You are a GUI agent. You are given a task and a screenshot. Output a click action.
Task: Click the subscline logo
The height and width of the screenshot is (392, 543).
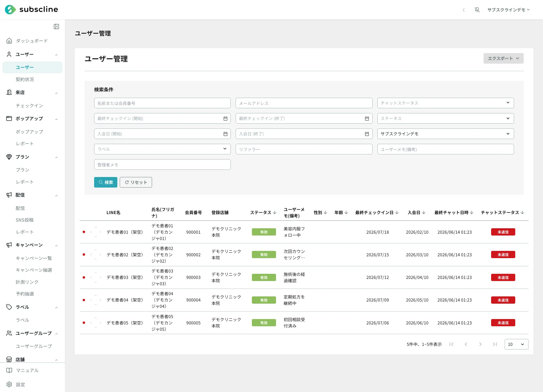click(x=31, y=10)
